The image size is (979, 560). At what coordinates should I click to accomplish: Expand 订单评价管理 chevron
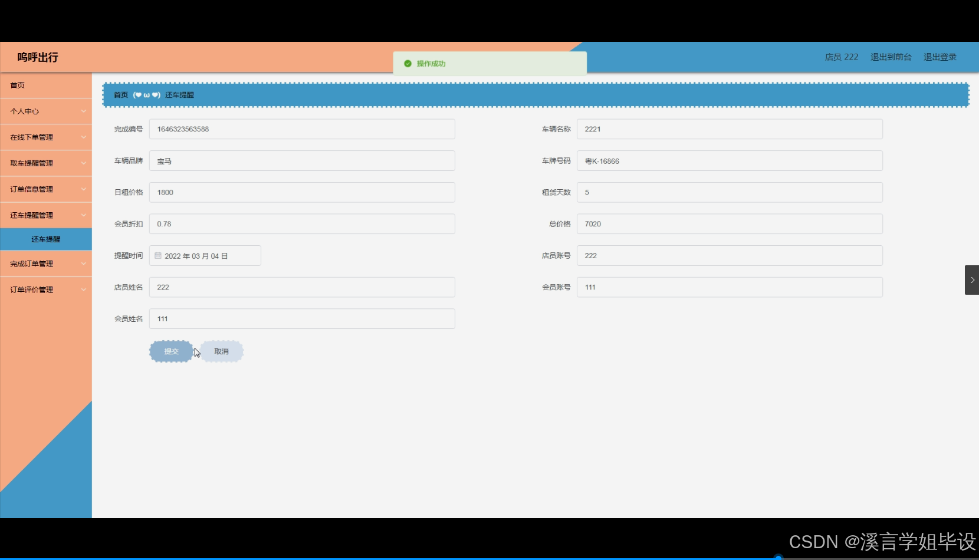click(84, 290)
